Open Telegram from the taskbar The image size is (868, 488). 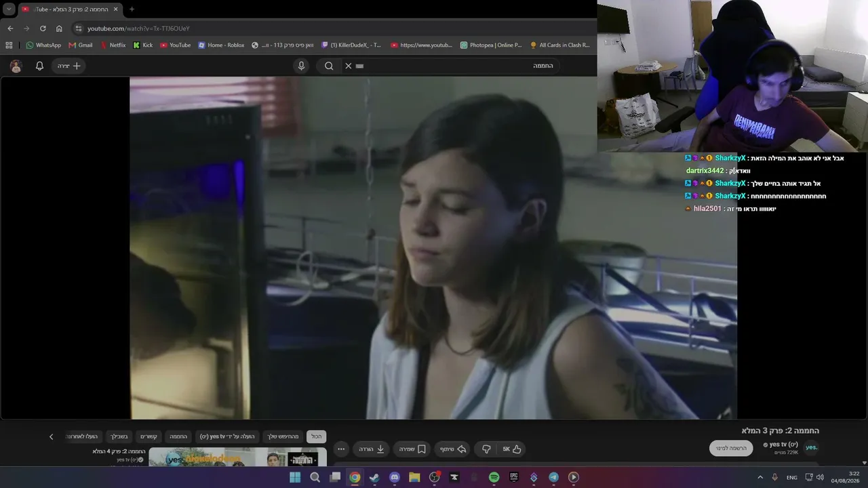pyautogui.click(x=553, y=477)
